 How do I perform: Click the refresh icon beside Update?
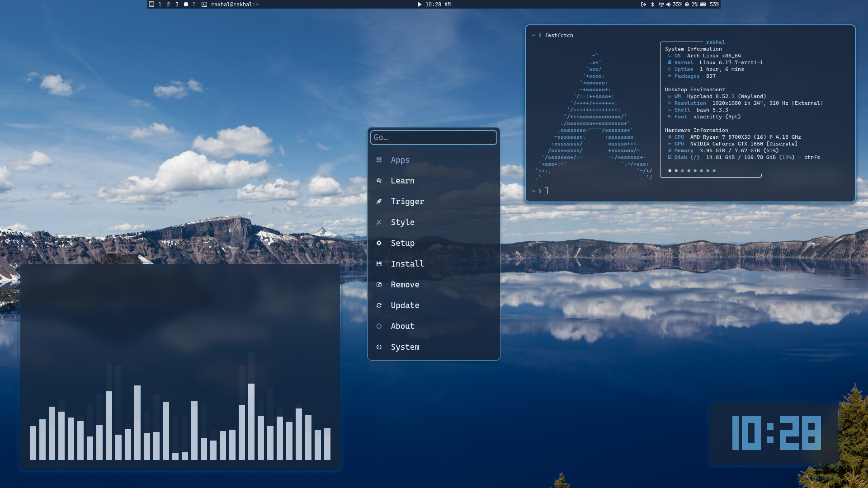coord(379,305)
